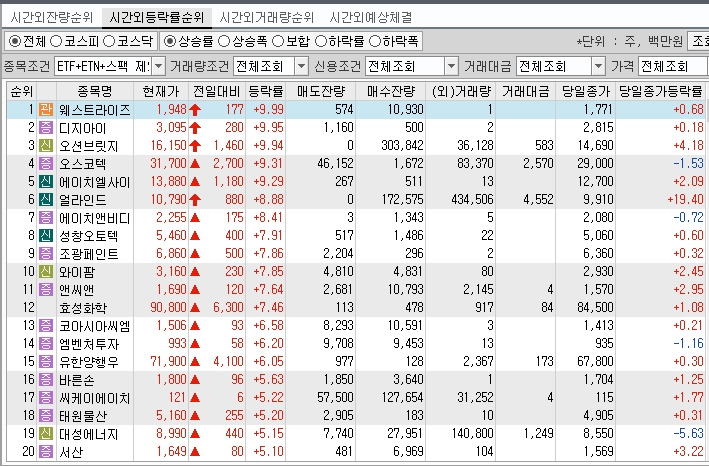
Task: Sort by the 순위 column header
Action: 22,91
